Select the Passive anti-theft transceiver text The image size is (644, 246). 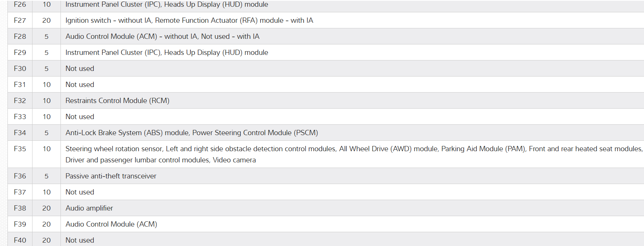[111, 176]
